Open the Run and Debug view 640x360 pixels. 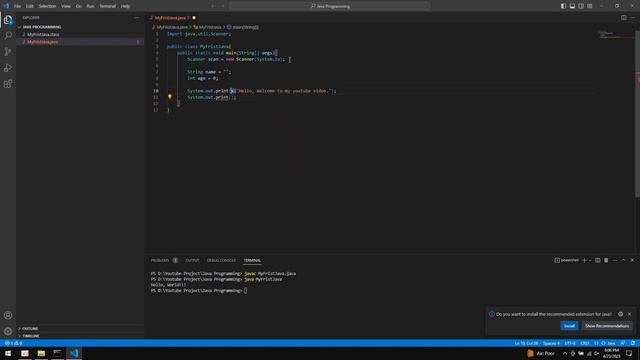point(8,68)
